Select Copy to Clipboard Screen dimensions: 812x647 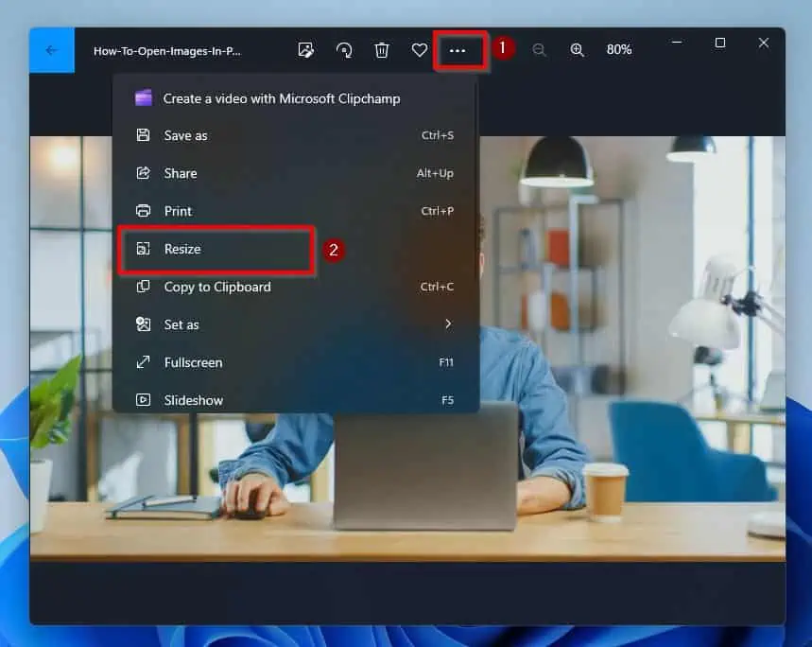(x=296, y=287)
